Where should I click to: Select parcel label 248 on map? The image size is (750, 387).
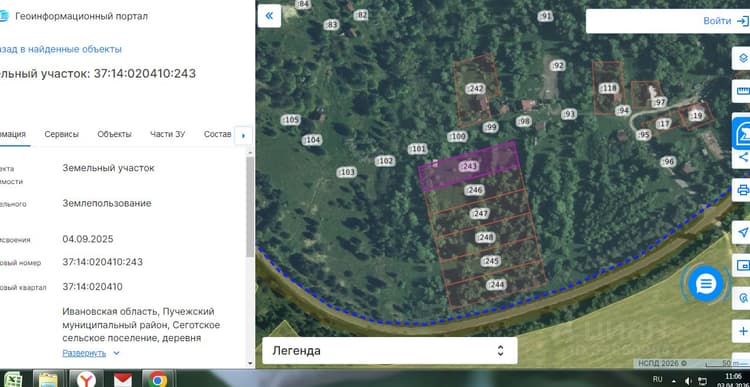click(485, 237)
